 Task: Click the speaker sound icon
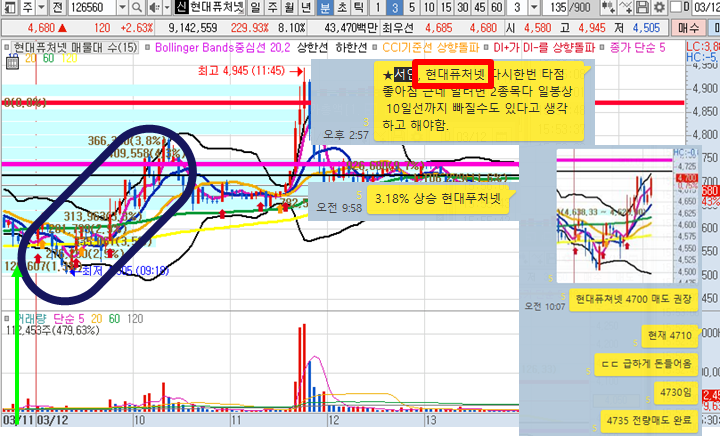pos(155,7)
